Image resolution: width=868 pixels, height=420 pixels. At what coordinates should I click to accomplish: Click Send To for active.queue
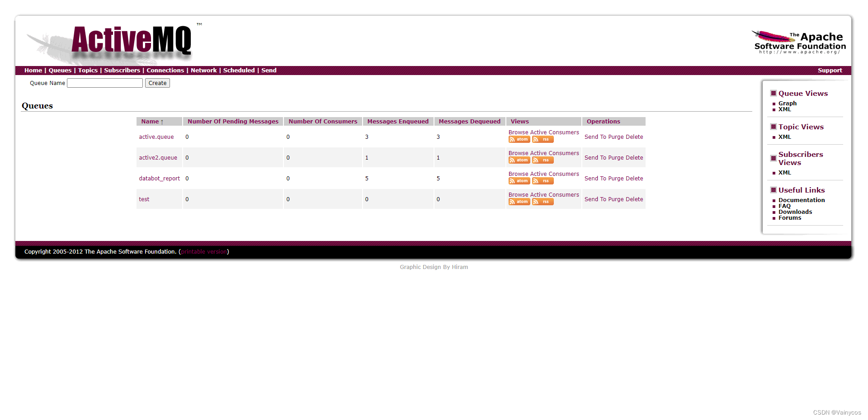(595, 137)
